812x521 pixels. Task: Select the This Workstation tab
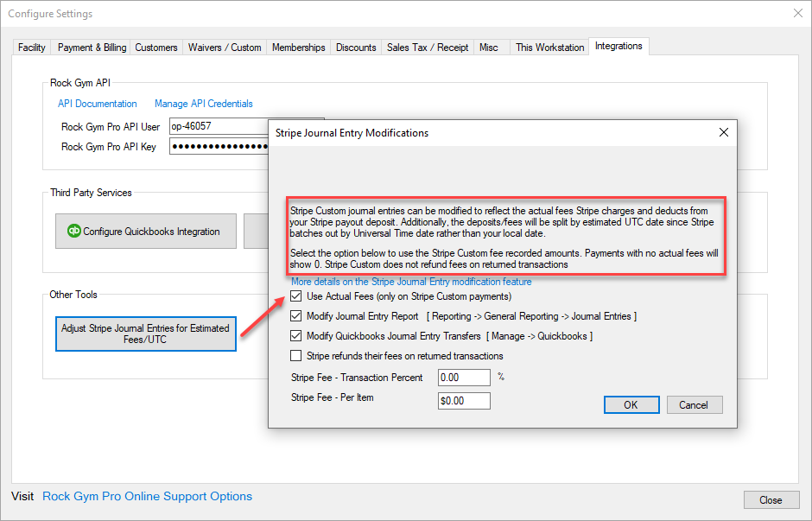[x=549, y=48]
